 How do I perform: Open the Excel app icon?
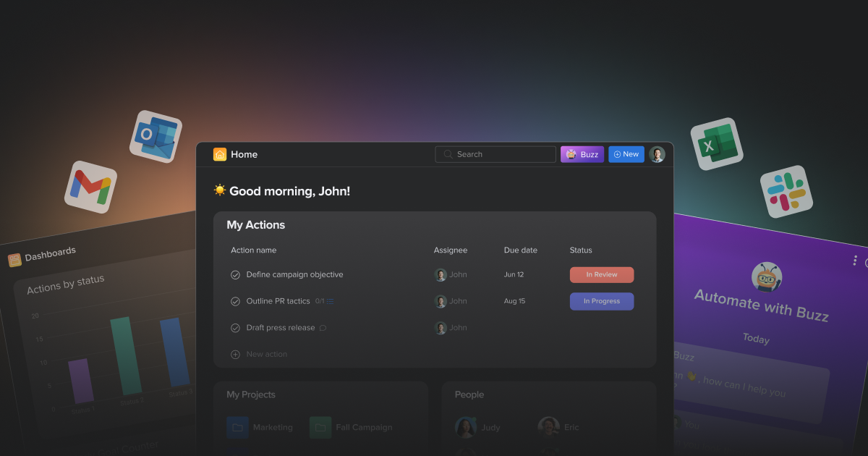click(717, 144)
